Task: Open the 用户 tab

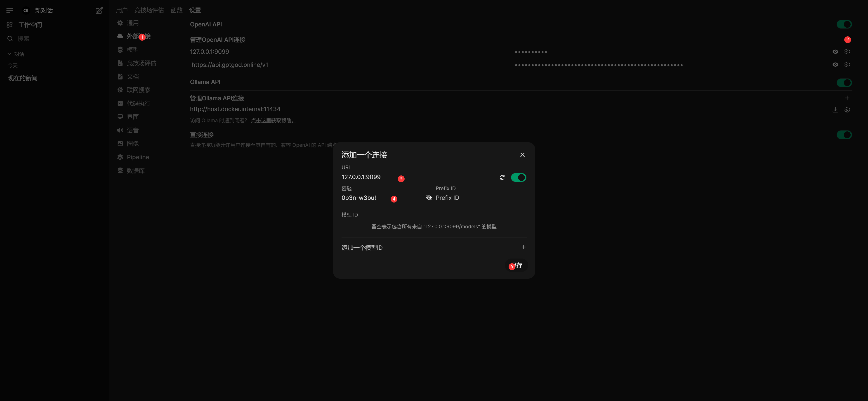Action: tap(121, 10)
